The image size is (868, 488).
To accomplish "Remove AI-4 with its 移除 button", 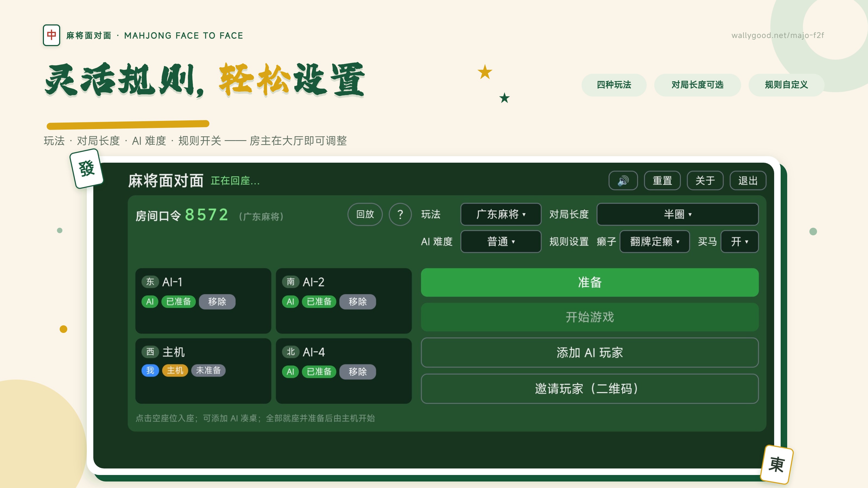I will (358, 371).
